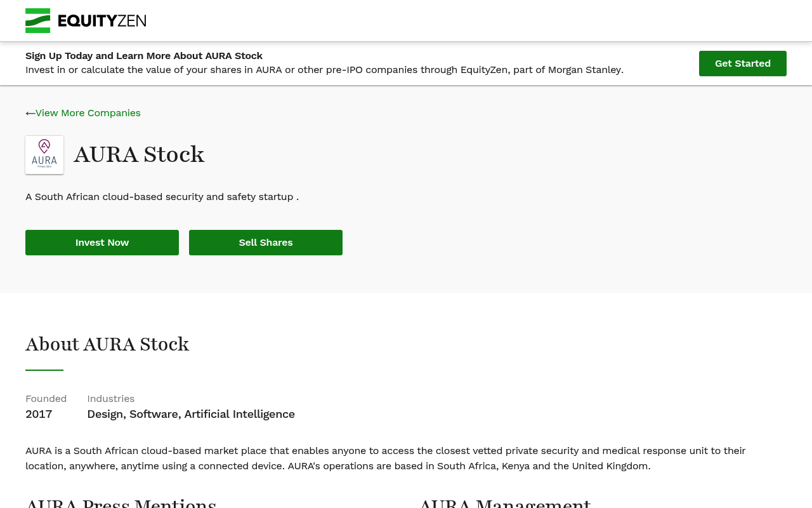
Task: Click the banner text mentioning Morgan Stanley
Action: point(324,70)
